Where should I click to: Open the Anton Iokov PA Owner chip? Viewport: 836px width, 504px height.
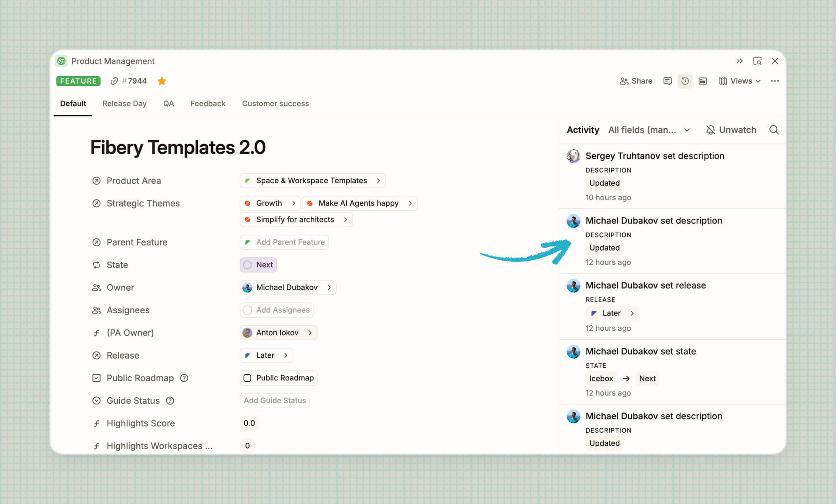pos(278,333)
